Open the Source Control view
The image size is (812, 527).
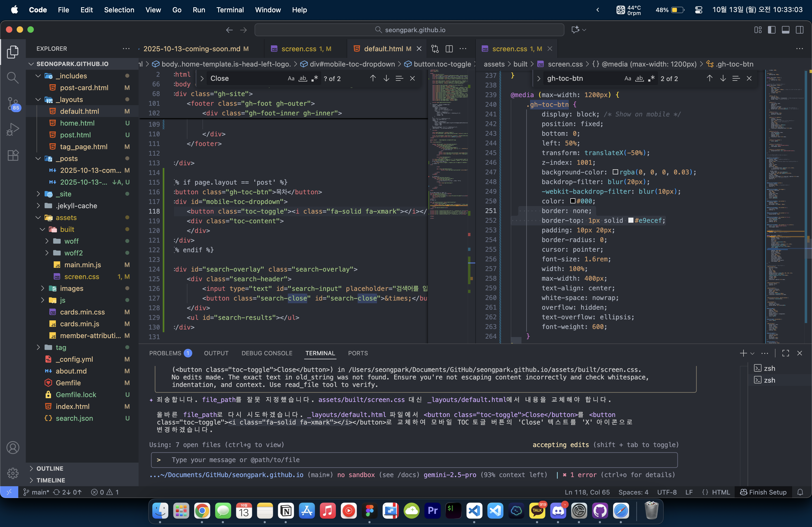tap(13, 103)
